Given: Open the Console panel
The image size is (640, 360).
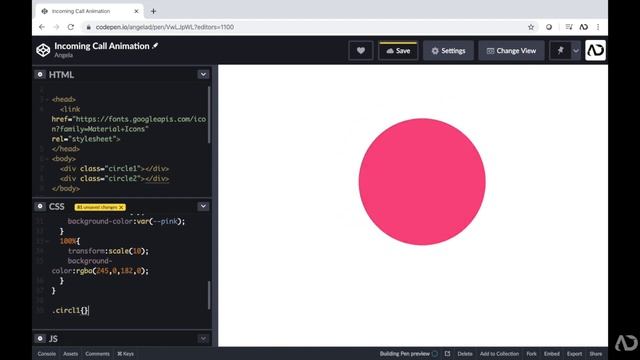Looking at the screenshot, I should coord(47,354).
